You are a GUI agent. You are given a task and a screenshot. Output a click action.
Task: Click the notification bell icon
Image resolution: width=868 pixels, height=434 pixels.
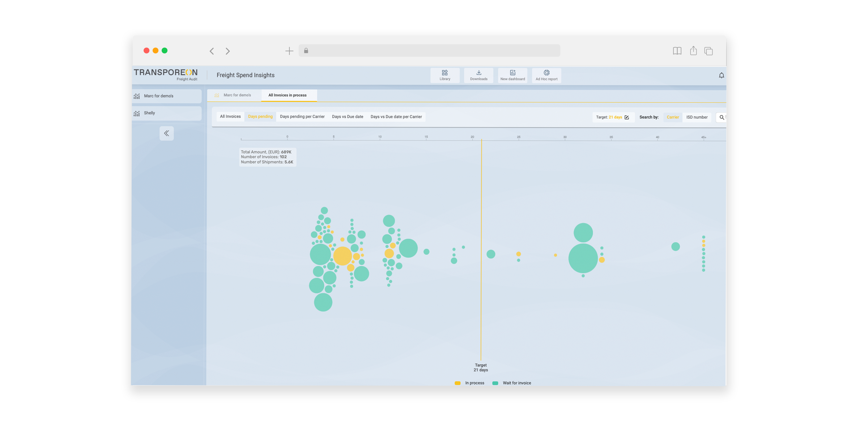tap(721, 75)
